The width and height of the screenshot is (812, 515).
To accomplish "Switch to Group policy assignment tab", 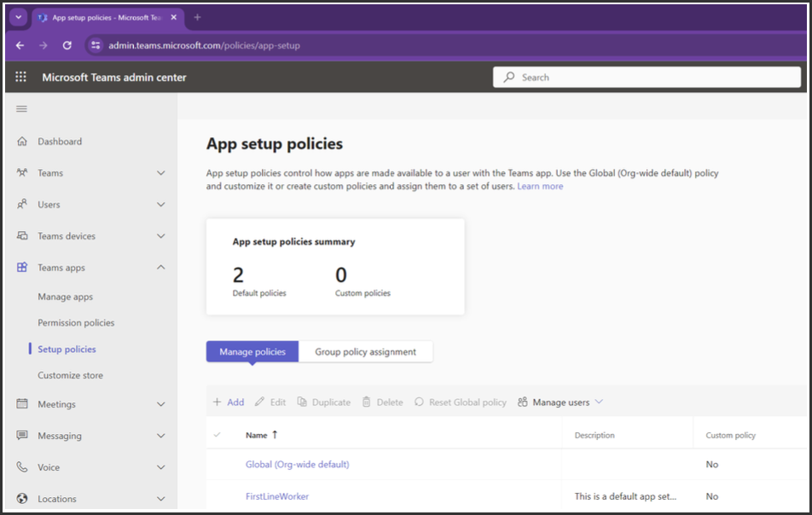I will [366, 351].
